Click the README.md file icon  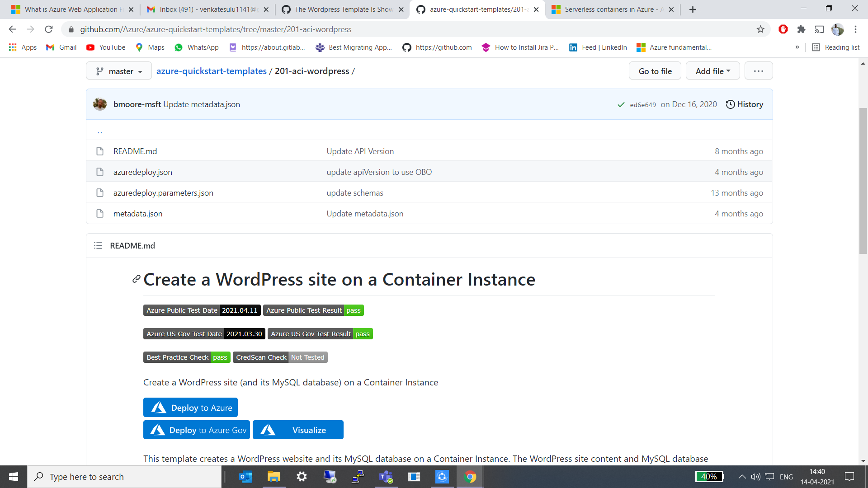(100, 151)
